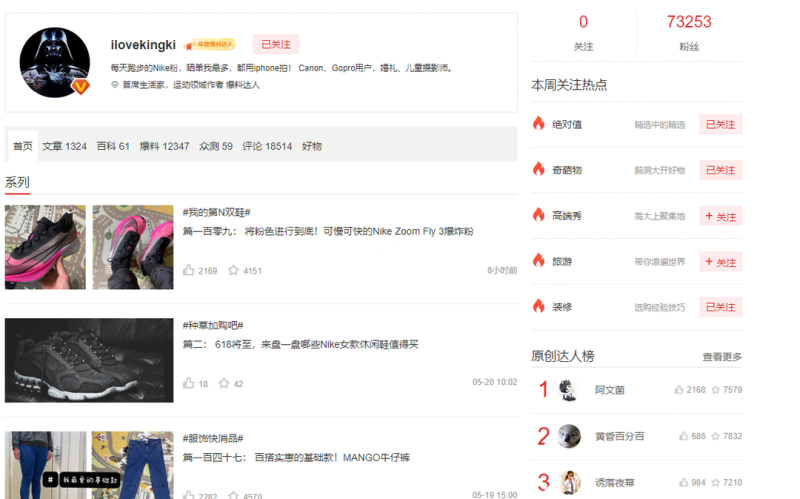Click the flame icon next to 绝对值
800x499 pixels.
[x=539, y=124]
